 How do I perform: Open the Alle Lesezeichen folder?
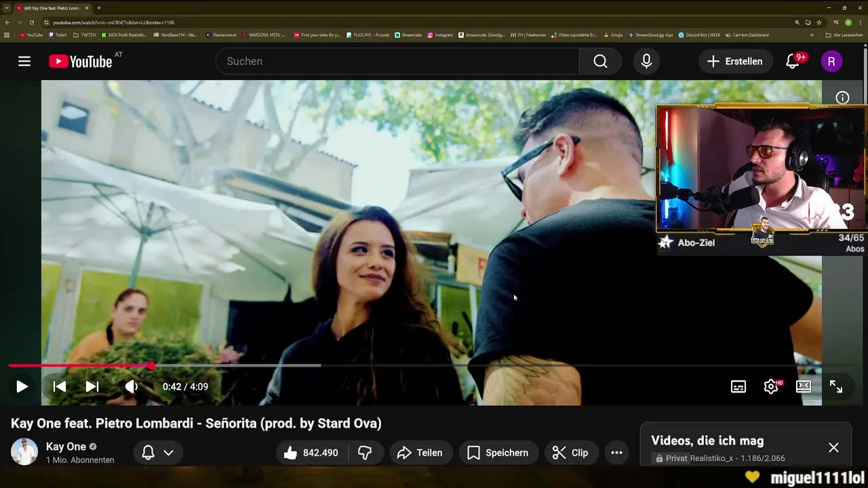844,35
